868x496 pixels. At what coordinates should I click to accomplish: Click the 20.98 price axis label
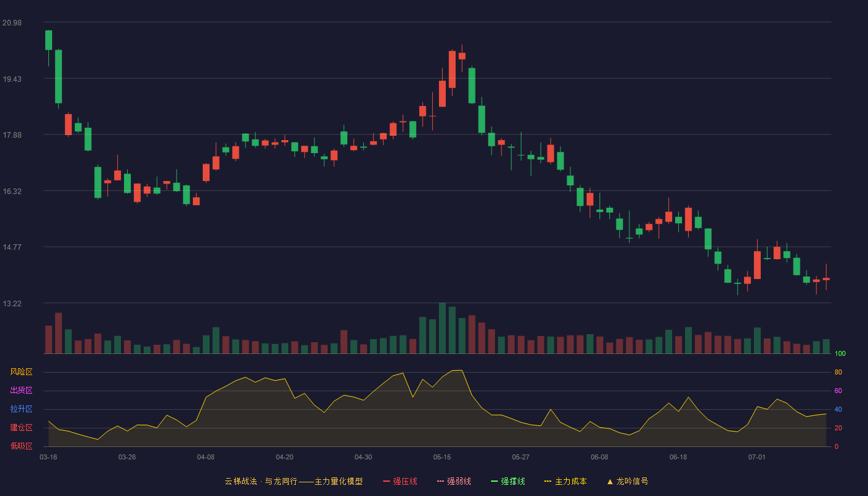[12, 23]
